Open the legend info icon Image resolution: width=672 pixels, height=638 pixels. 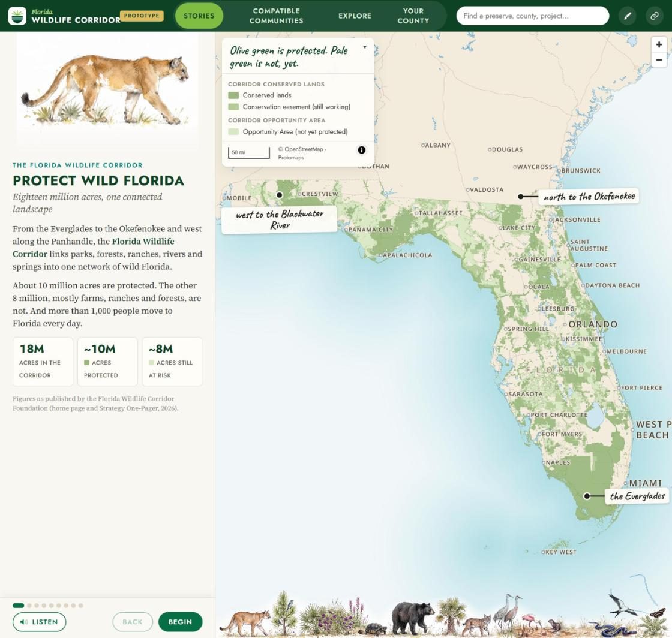362,150
